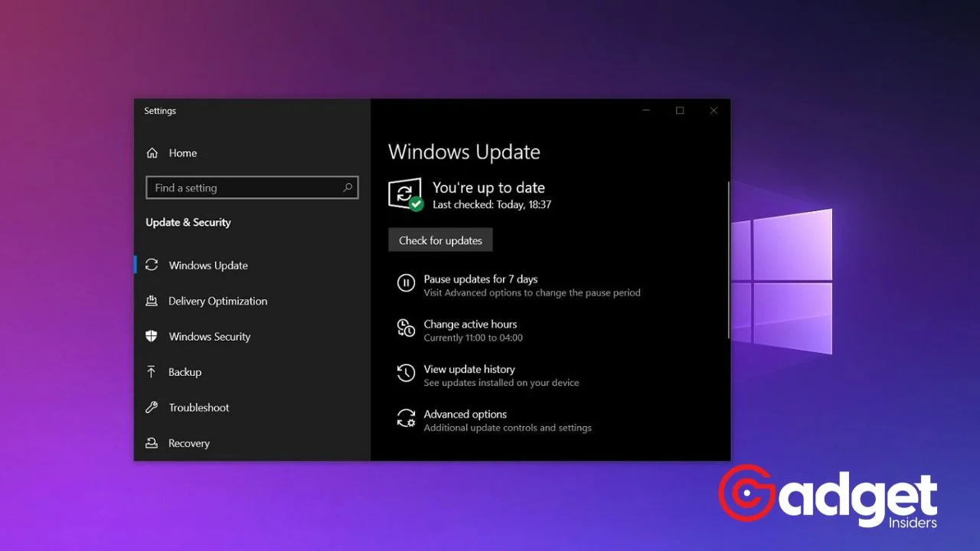Click "Visit Advanced options to change the pause period"

point(532,292)
